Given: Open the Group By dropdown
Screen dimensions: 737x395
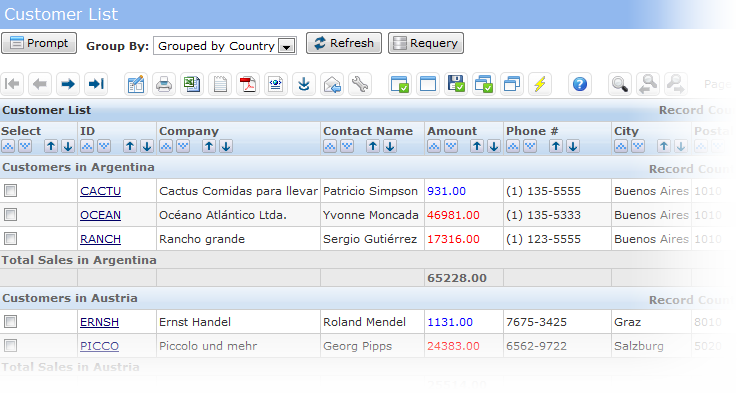Looking at the screenshot, I should [225, 46].
